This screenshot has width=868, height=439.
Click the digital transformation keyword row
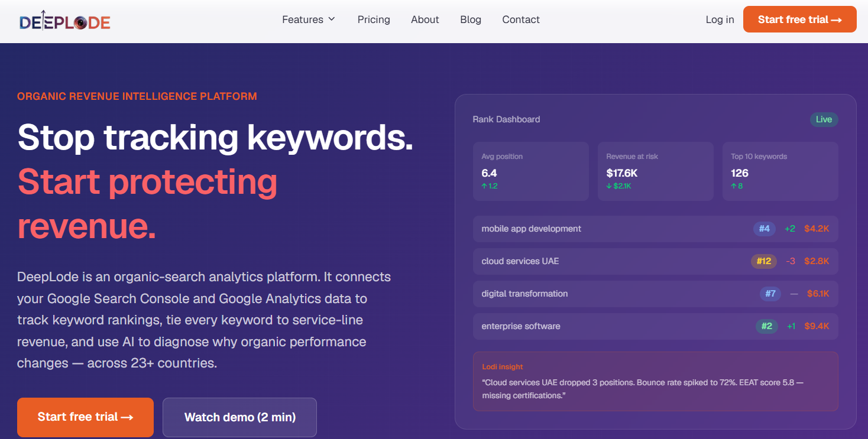655,294
